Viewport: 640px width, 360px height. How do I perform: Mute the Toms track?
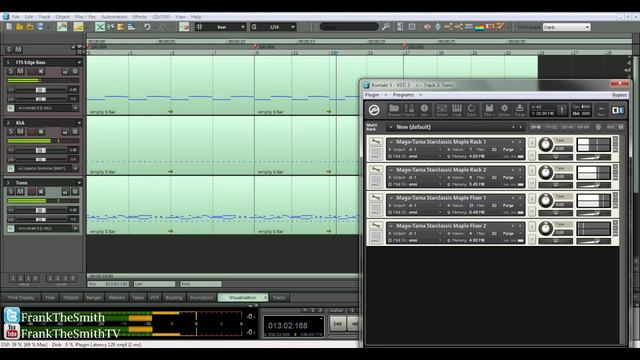tap(20, 191)
